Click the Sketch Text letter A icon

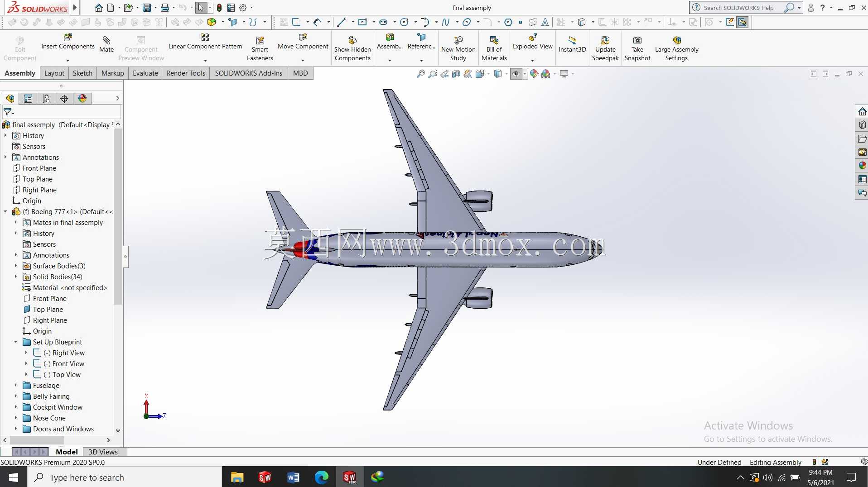point(545,22)
